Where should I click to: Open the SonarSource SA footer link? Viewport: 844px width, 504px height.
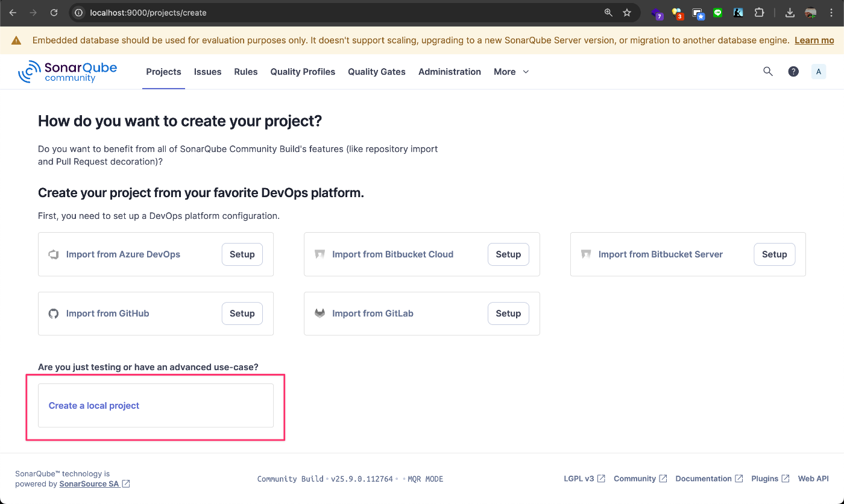[95, 484]
